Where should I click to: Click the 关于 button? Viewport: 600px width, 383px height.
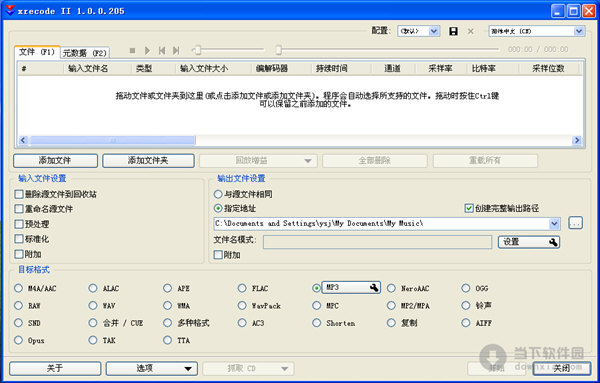tap(55, 368)
